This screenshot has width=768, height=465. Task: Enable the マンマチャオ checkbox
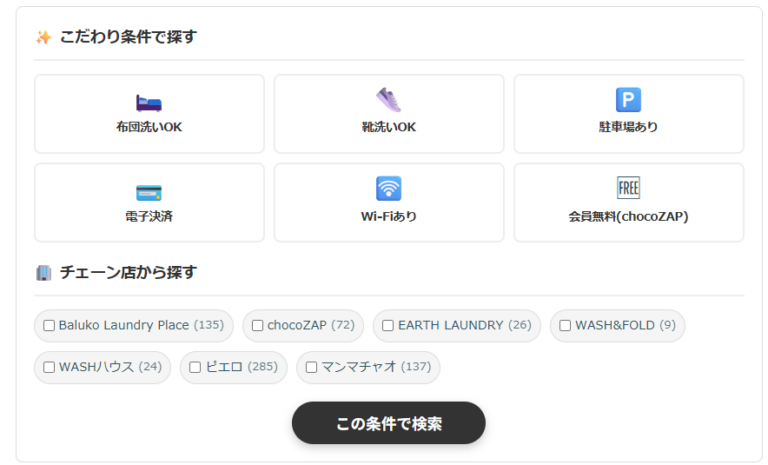pos(311,367)
